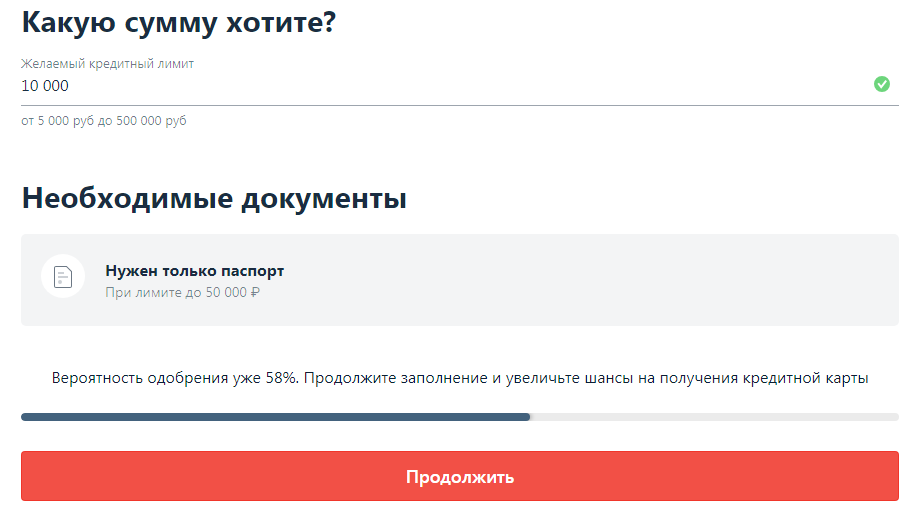Click the document icon beside passport note

pyautogui.click(x=63, y=276)
